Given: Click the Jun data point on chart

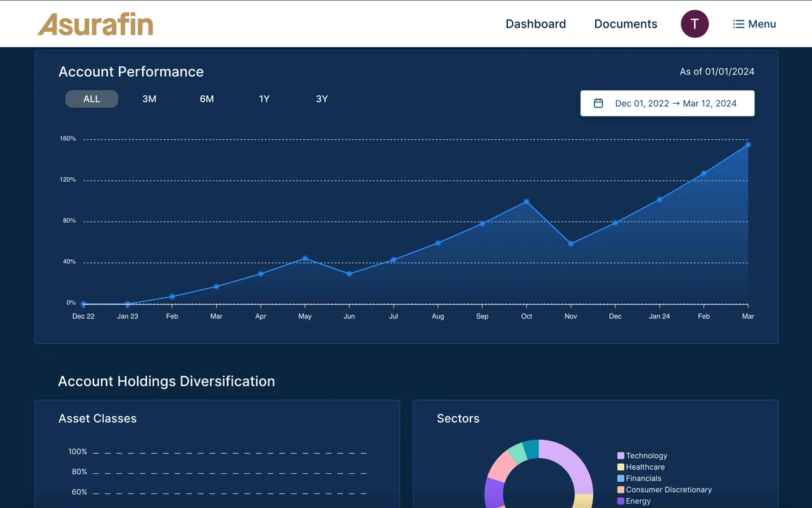Looking at the screenshot, I should point(349,274).
